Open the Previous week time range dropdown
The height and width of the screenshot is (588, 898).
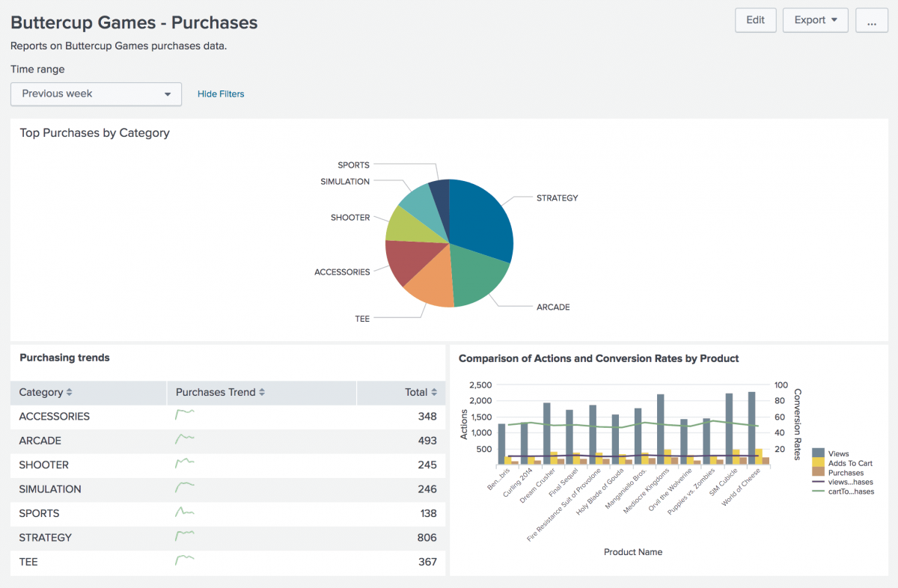point(97,94)
